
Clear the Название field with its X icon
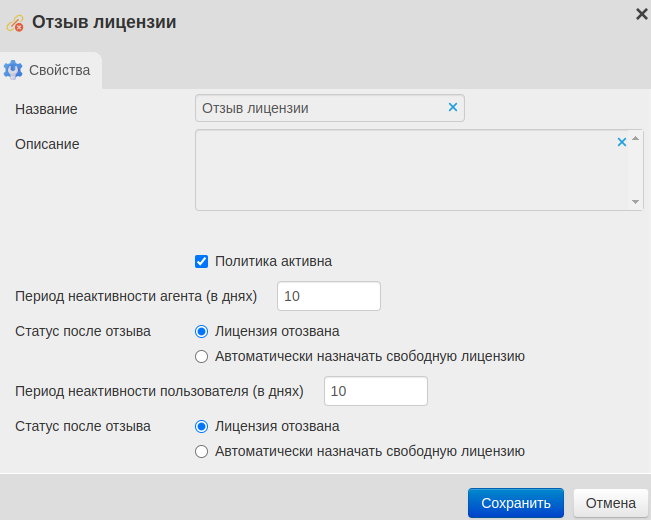(x=452, y=107)
